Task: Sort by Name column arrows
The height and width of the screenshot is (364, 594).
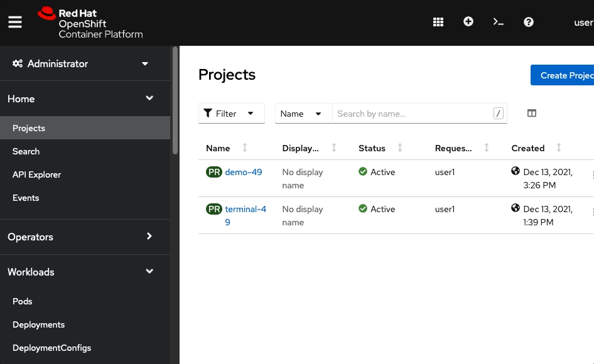Action: (x=245, y=147)
